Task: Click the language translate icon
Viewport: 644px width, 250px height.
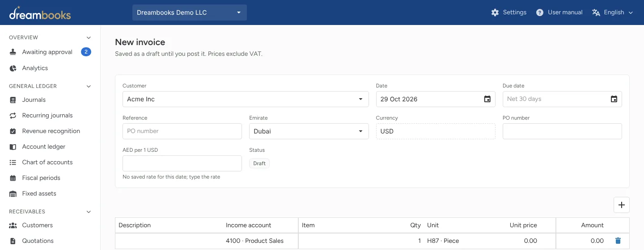Action: point(596,12)
